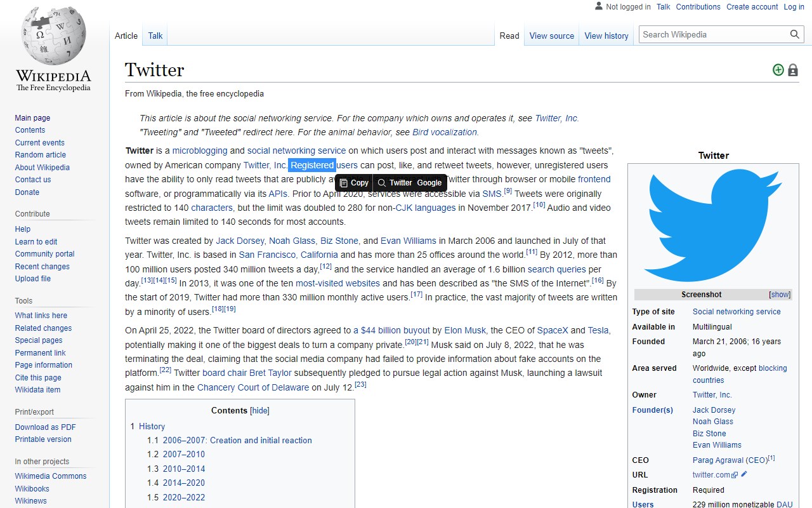Click Create account link
This screenshot has height=508, width=812.
752,7
